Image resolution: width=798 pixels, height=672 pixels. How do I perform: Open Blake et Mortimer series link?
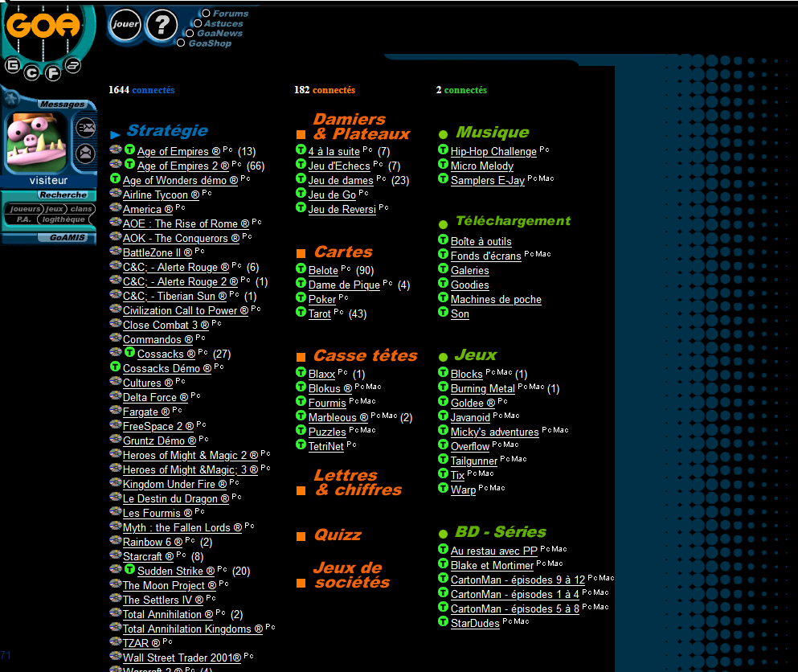pyautogui.click(x=492, y=566)
